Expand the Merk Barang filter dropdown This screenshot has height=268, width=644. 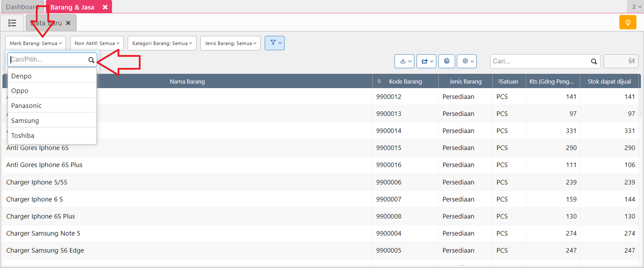pos(35,43)
